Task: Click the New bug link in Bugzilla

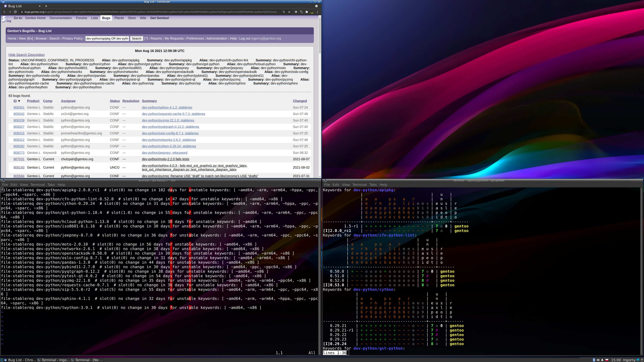Action: pos(22,38)
